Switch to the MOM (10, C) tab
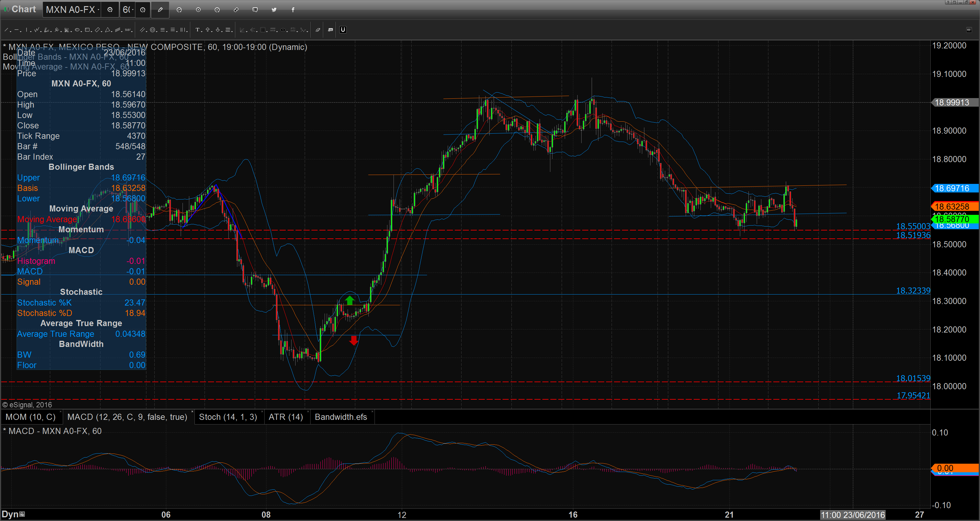Viewport: 980px width, 521px height. [30, 417]
